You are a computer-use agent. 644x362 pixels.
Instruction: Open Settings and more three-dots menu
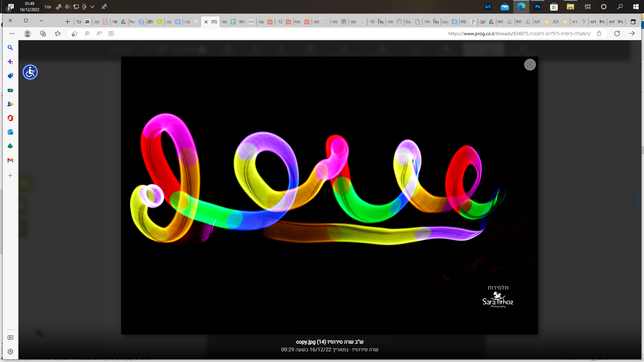12,34
